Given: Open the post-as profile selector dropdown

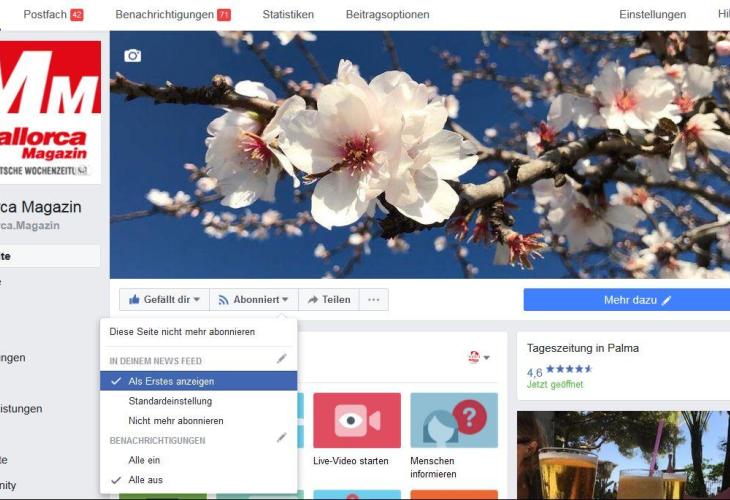Looking at the screenshot, I should click(479, 357).
